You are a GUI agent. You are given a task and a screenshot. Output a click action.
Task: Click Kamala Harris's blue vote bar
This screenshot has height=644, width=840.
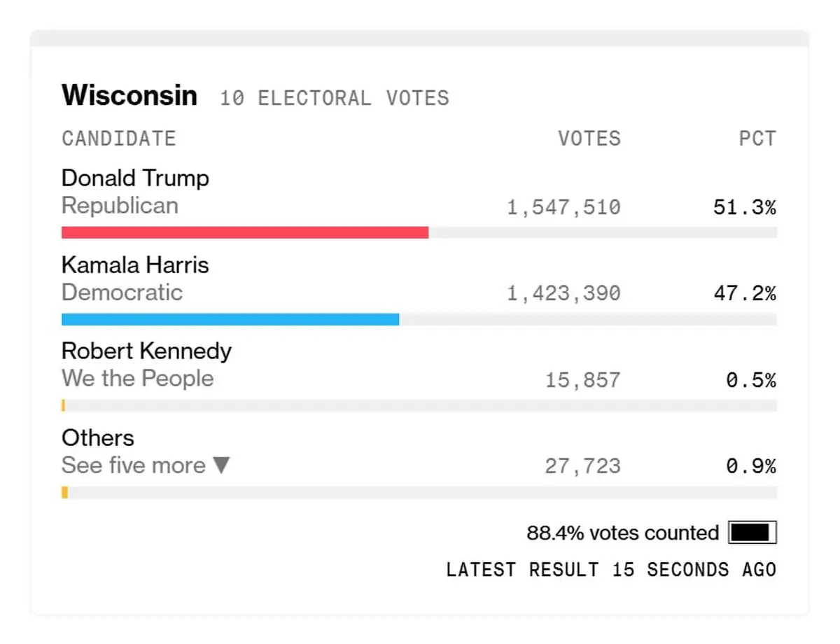pyautogui.click(x=230, y=319)
